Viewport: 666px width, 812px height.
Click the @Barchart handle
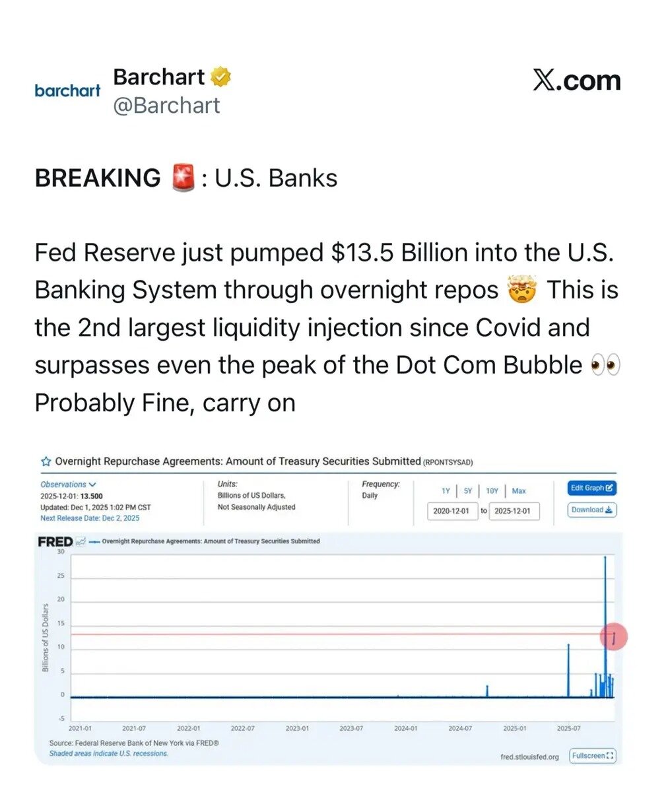[166, 106]
